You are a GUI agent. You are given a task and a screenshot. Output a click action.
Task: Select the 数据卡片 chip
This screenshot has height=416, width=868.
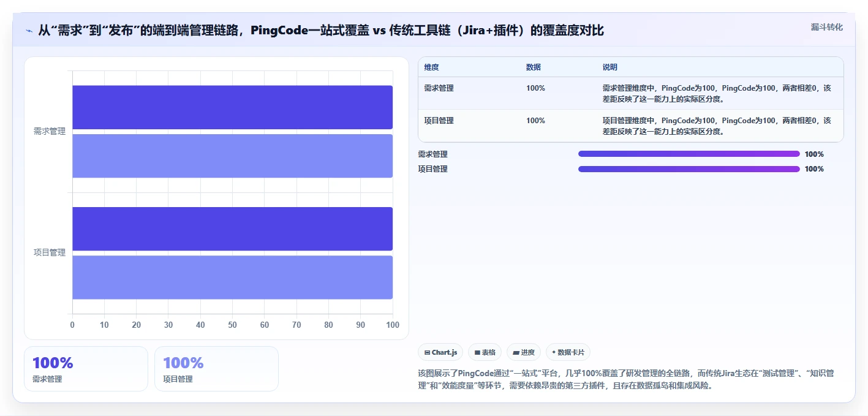[x=568, y=352]
